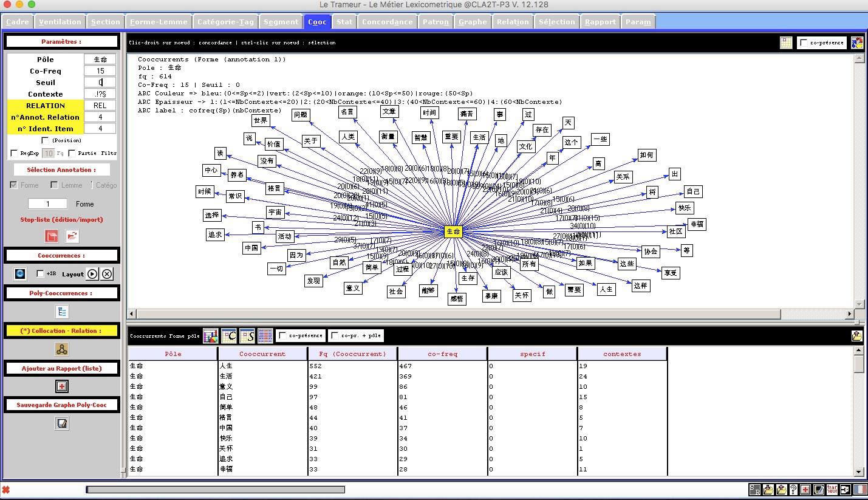868x500 pixels.
Task: Click the red plus icon in bottom toolbar
Action: coord(805,489)
